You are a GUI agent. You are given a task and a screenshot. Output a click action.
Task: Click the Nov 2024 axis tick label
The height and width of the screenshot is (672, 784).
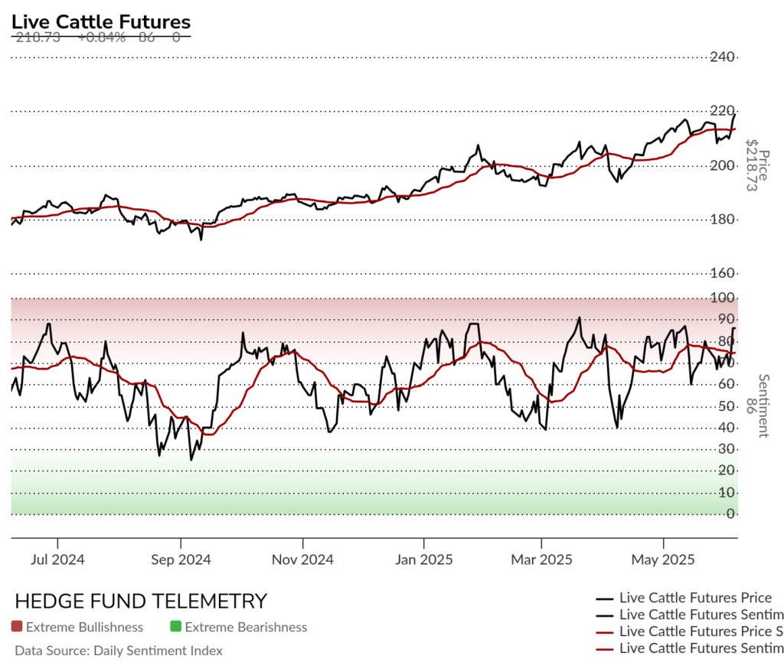pyautogui.click(x=302, y=559)
